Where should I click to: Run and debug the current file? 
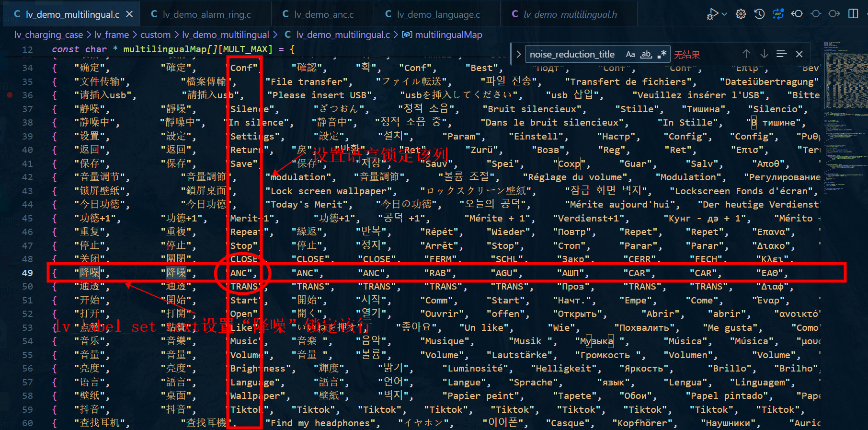tap(712, 14)
